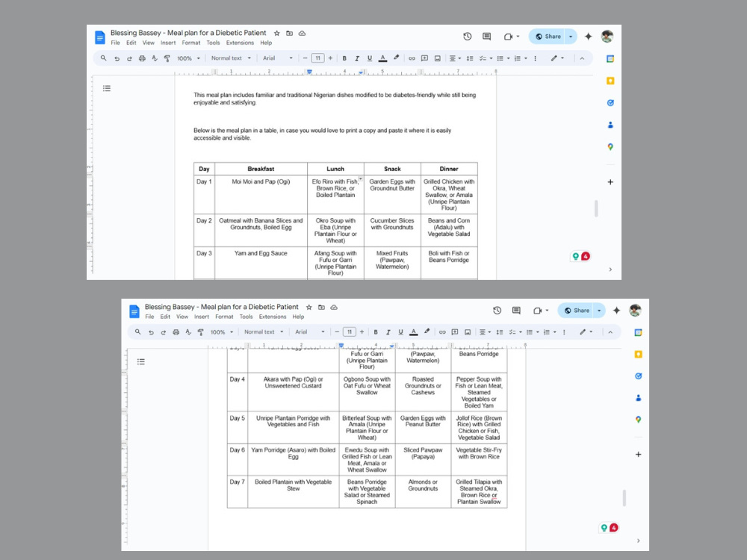
Task: Click line spacing icon in upper window
Action: coord(470,58)
